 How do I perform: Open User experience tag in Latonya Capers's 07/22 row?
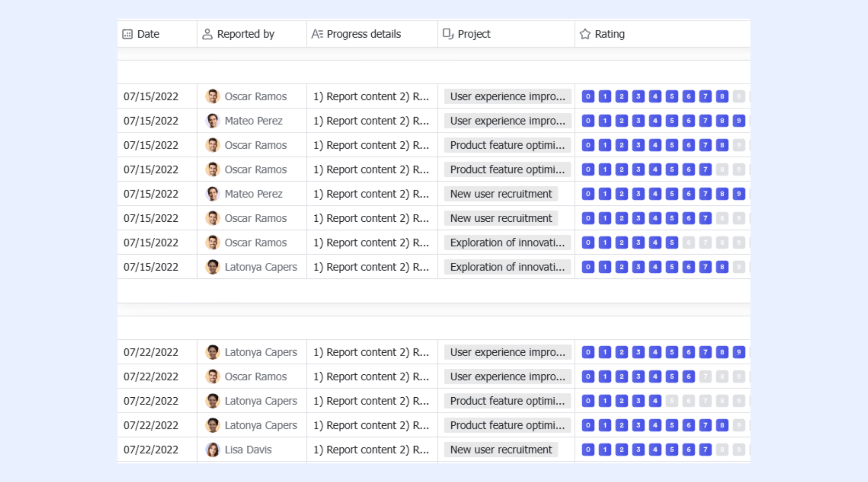point(508,352)
